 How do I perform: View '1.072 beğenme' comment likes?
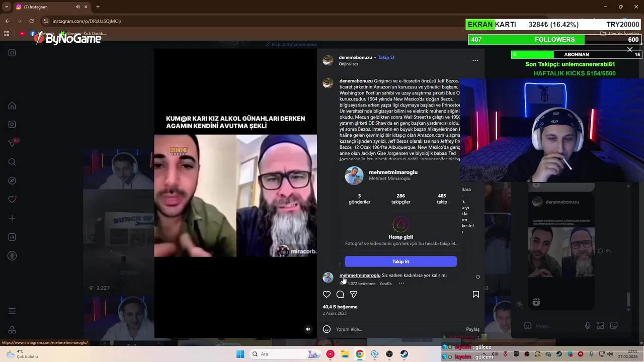tap(361, 284)
